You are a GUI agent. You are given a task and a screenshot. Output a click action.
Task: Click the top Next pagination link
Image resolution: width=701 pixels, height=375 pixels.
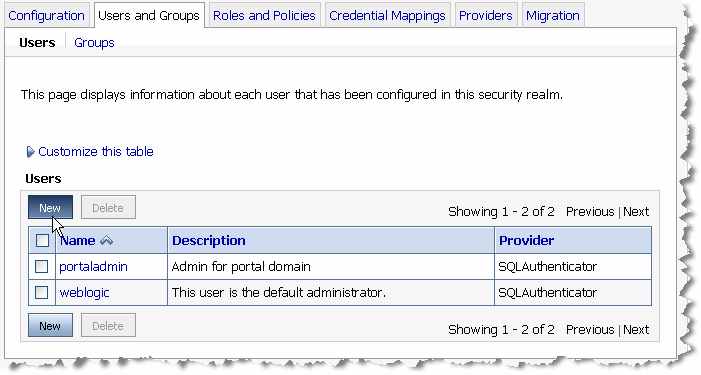[x=636, y=211]
